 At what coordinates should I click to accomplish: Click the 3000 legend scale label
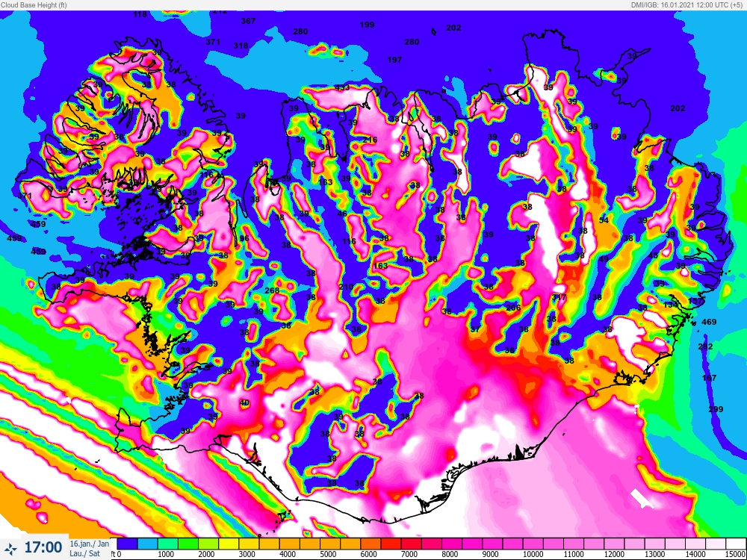click(247, 554)
